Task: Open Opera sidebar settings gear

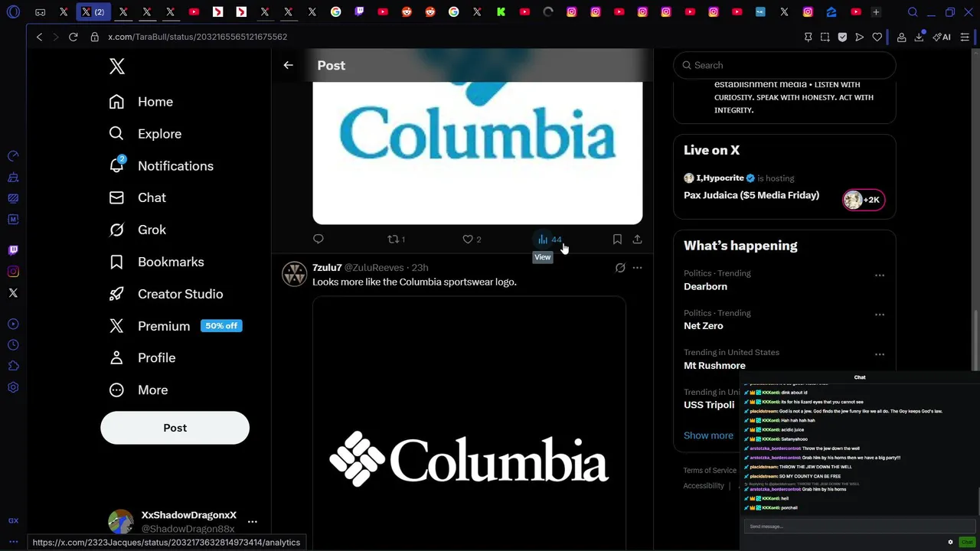Action: [13, 387]
